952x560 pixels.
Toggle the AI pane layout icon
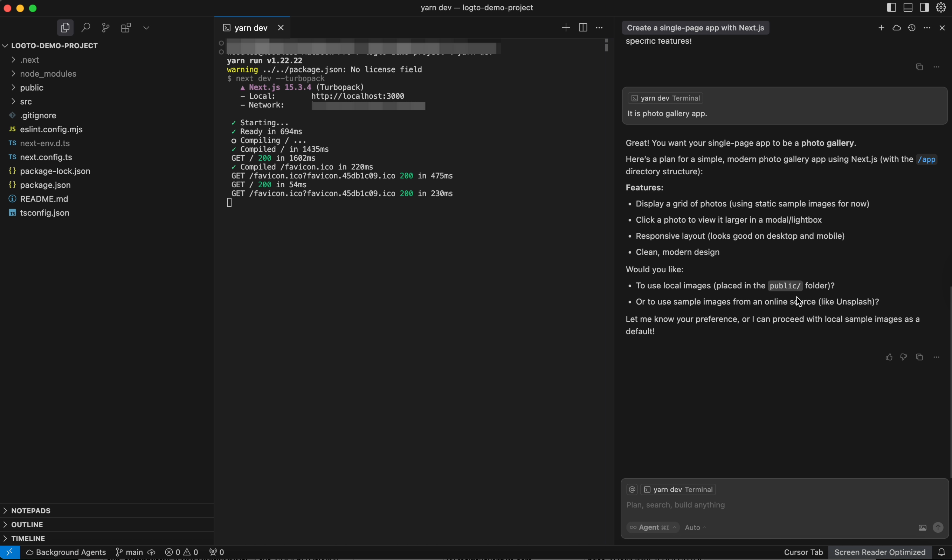tap(924, 8)
